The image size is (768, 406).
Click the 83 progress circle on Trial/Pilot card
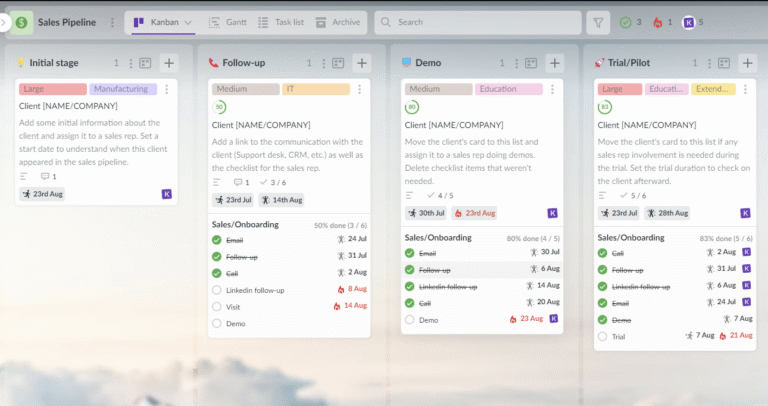(x=605, y=107)
